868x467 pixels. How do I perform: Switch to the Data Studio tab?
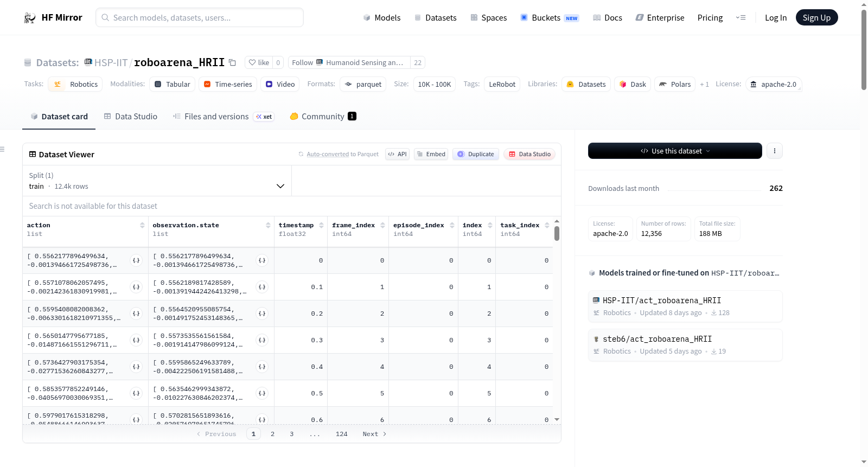(x=131, y=117)
